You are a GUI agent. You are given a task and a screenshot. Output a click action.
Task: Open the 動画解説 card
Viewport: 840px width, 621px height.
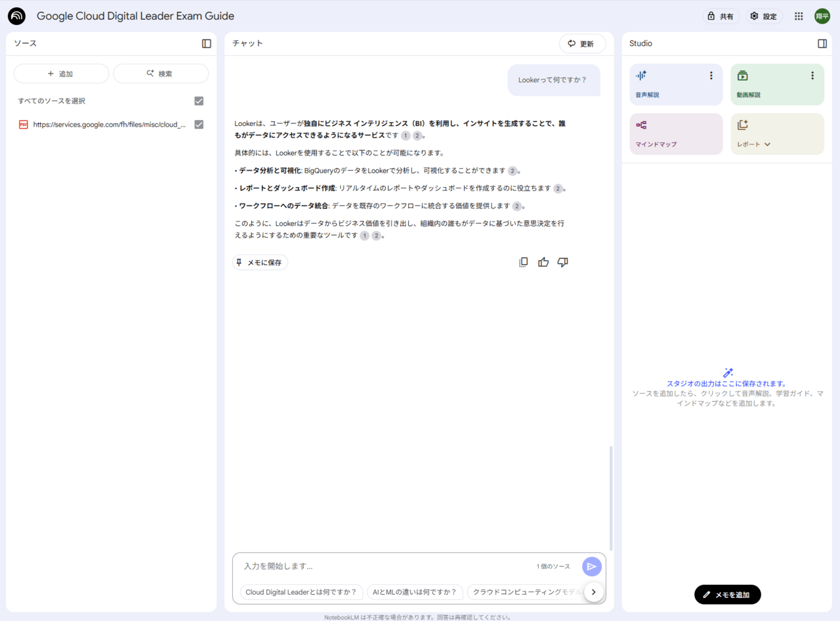tap(777, 84)
